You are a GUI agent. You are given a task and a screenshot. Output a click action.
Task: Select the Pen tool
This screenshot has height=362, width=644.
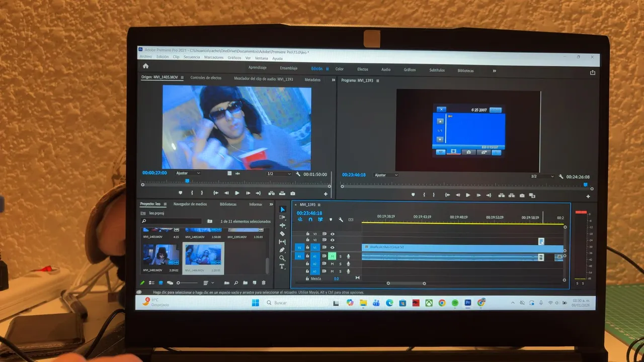point(282,250)
